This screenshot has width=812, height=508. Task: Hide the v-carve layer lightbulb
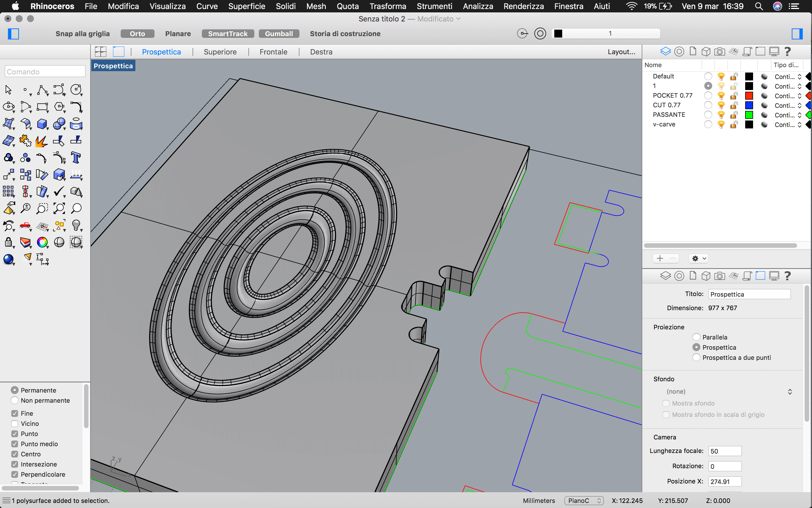tap(721, 124)
